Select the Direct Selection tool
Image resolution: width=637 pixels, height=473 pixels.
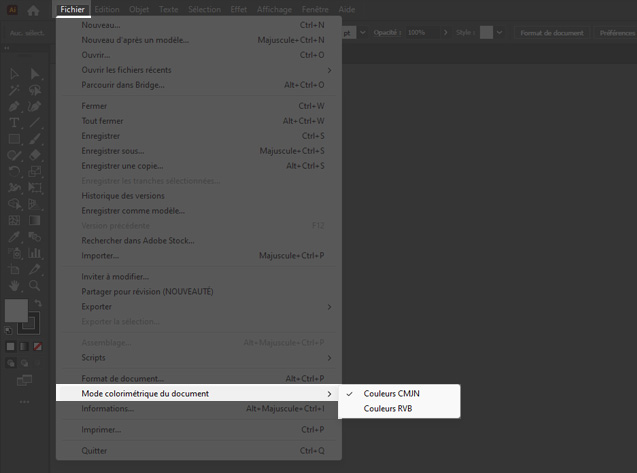coord(35,74)
